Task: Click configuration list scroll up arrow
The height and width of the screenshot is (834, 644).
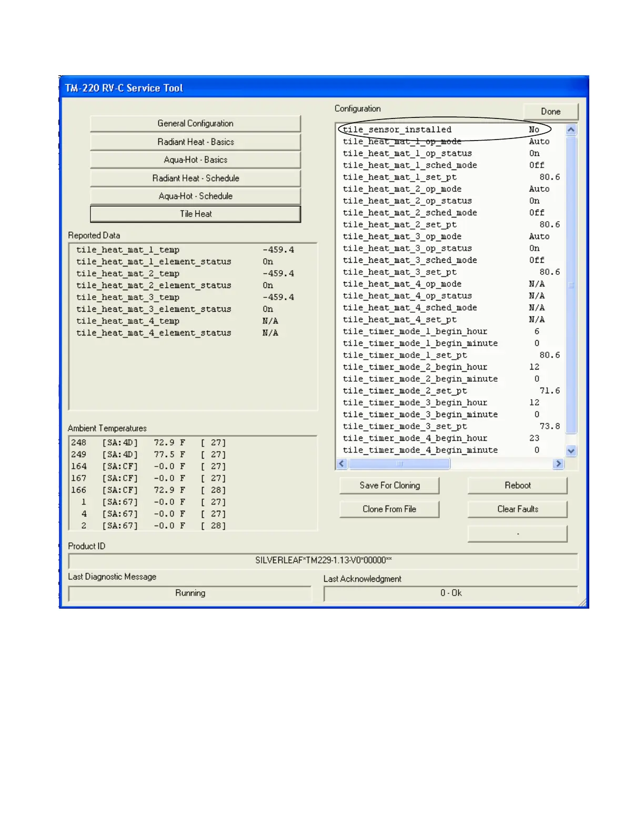Action: (571, 130)
